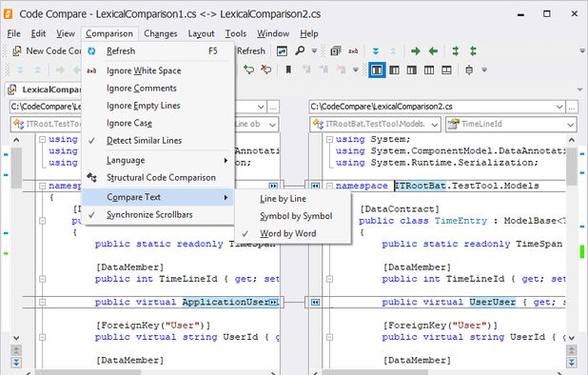Expand the LexicalComparison2.cs path dropdown

pyautogui.click(x=559, y=107)
